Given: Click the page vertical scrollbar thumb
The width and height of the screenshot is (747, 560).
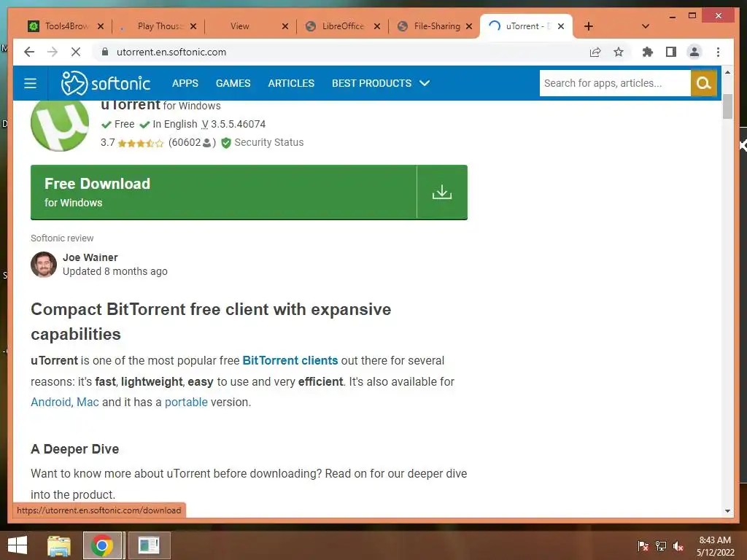Looking at the screenshot, I should (727, 106).
